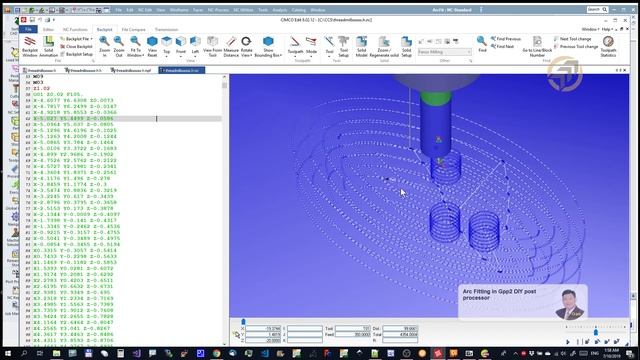Open Fit To Window dropdown
The image size is (640, 360).
(x=135, y=46)
